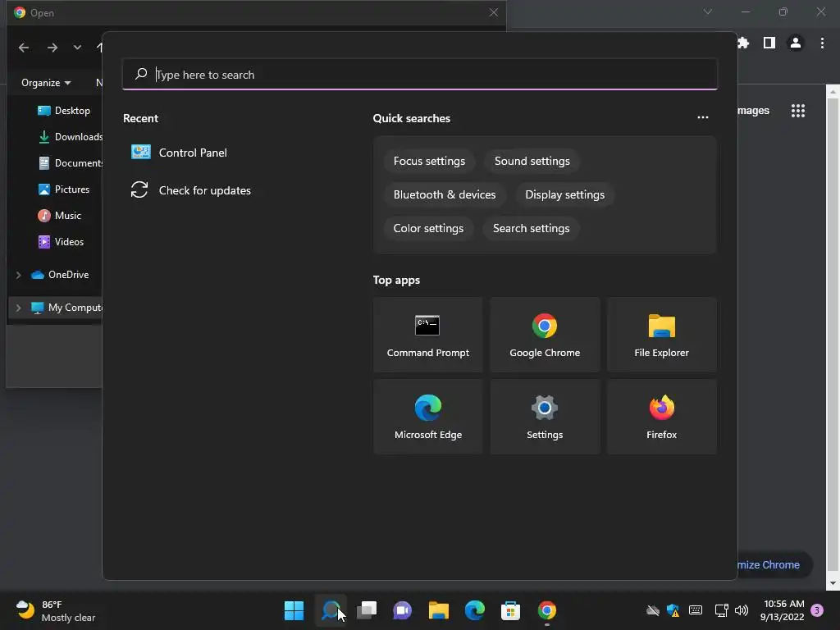Image resolution: width=840 pixels, height=630 pixels.
Task: Select Check for updates in Recent
Action: click(x=191, y=190)
